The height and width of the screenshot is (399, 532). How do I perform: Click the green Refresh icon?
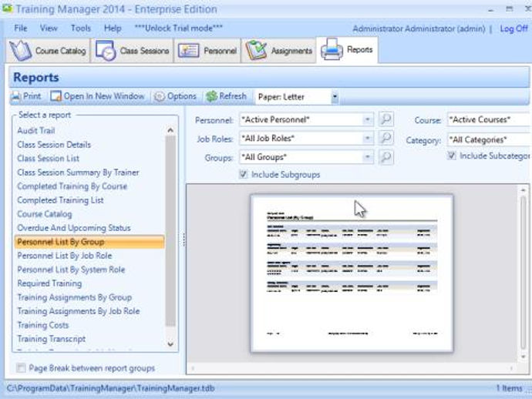pyautogui.click(x=211, y=96)
